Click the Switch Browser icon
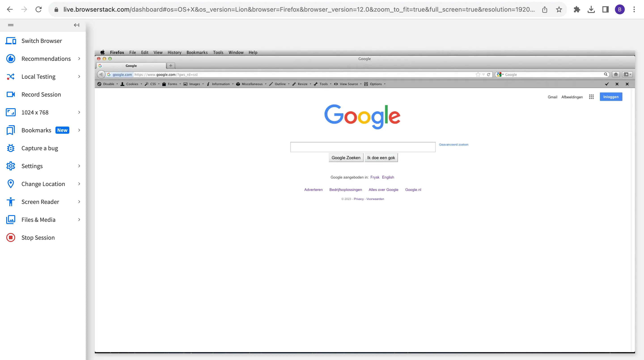Screen dimensions: 644x360 coord(11,41)
